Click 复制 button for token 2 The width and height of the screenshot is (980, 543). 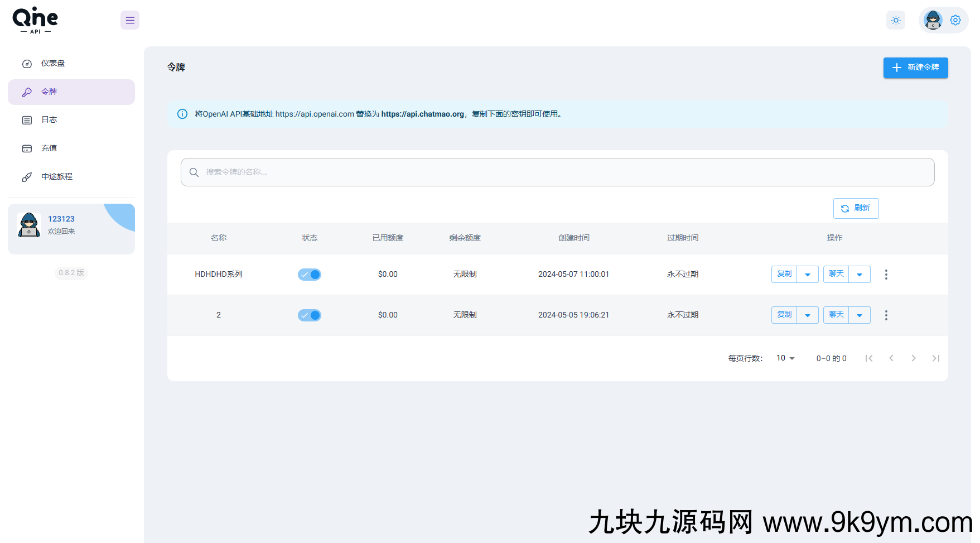784,315
